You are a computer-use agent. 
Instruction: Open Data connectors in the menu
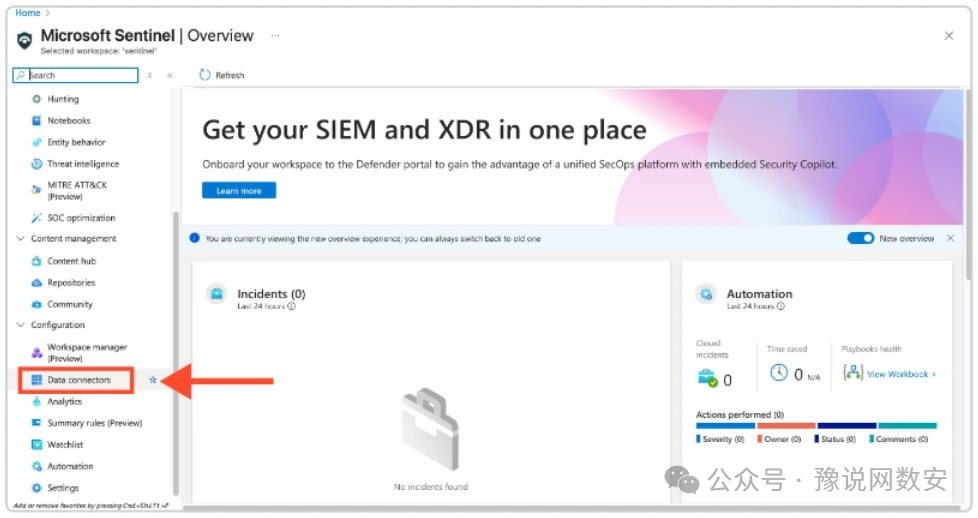pos(78,380)
